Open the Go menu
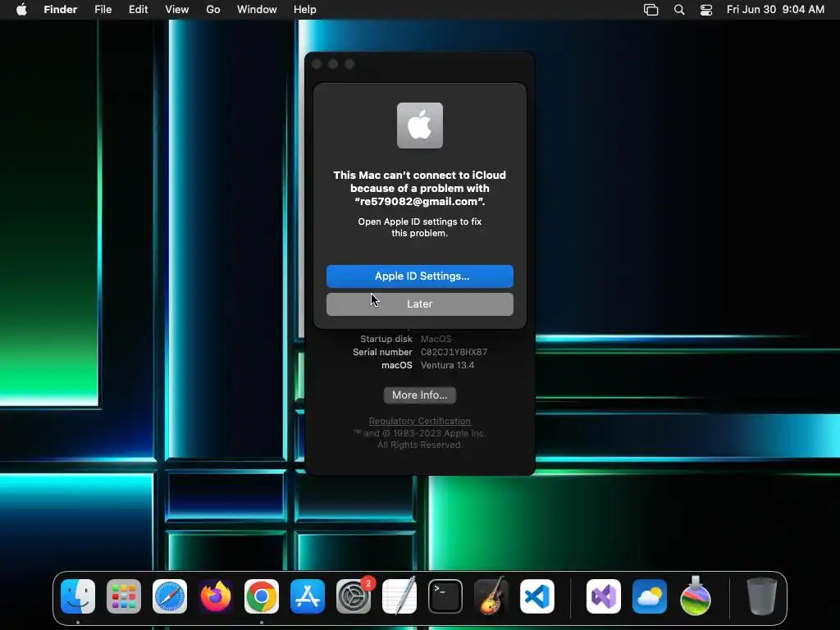Screen dimensions: 840x630 point(213,10)
